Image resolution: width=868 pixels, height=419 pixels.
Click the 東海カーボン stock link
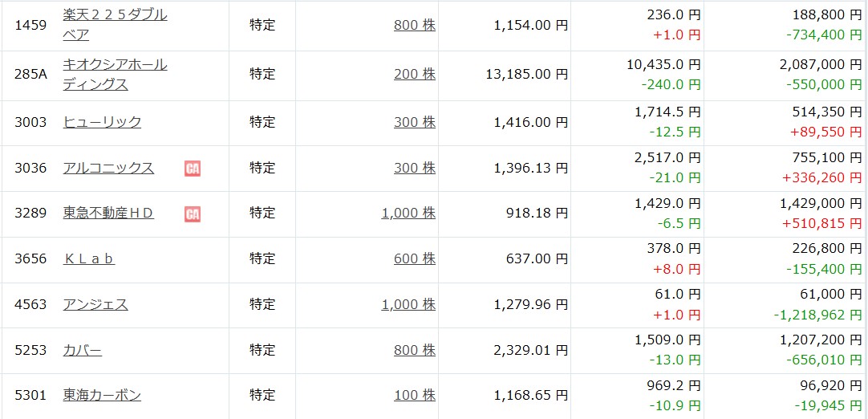click(x=102, y=395)
